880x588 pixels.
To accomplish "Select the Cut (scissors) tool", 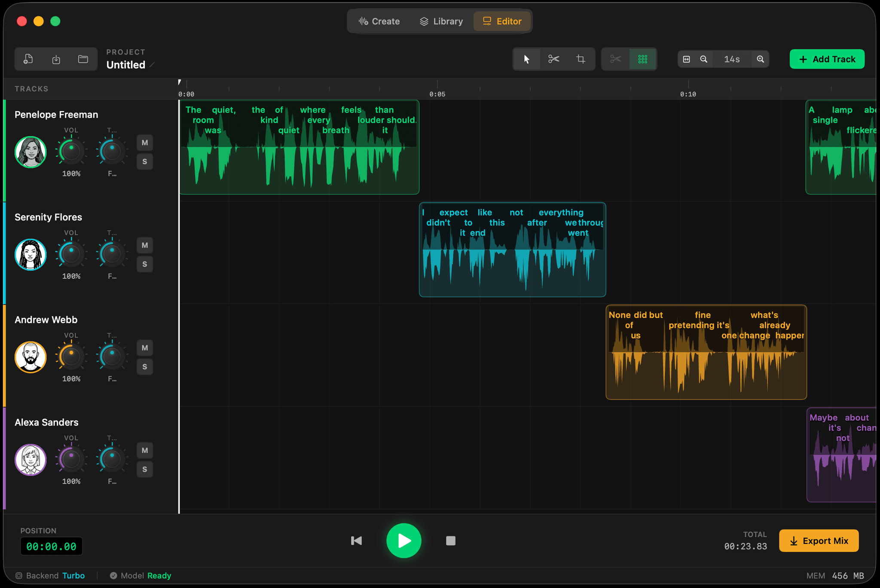I will coord(553,59).
